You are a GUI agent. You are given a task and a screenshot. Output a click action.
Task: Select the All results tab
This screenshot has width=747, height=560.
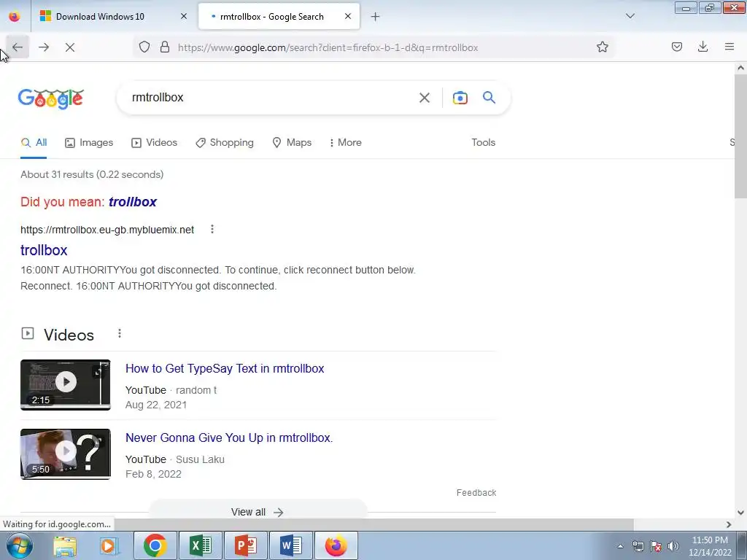34,142
